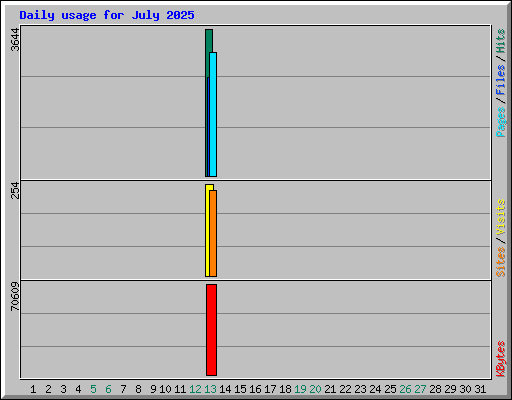Viewport: 512px width, 400px height.
Task: Click the yellow Visits legend label
Action: pyautogui.click(x=501, y=218)
